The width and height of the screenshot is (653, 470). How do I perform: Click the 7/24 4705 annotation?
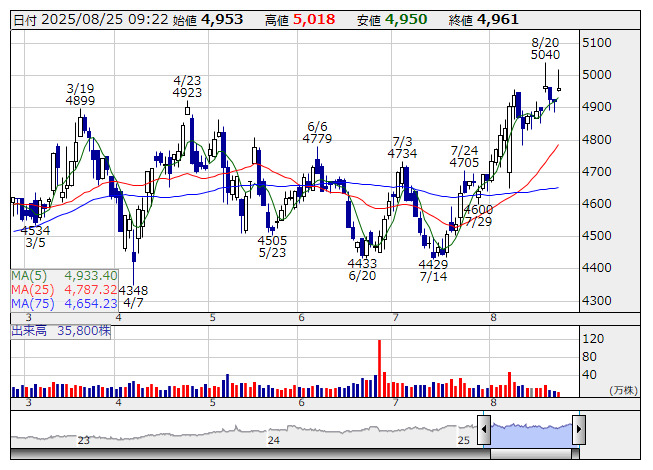[x=464, y=156]
